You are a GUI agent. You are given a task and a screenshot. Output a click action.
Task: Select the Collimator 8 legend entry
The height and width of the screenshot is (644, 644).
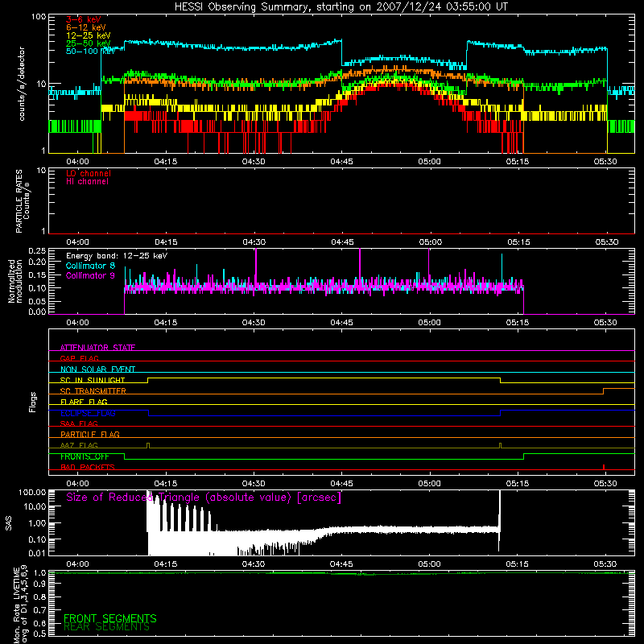pyautogui.click(x=90, y=266)
